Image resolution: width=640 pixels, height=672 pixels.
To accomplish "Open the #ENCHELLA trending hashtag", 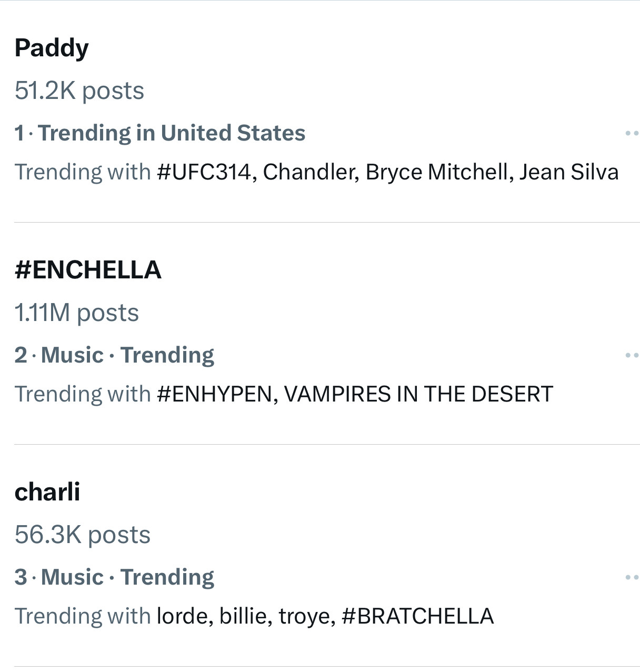I will coord(88,270).
